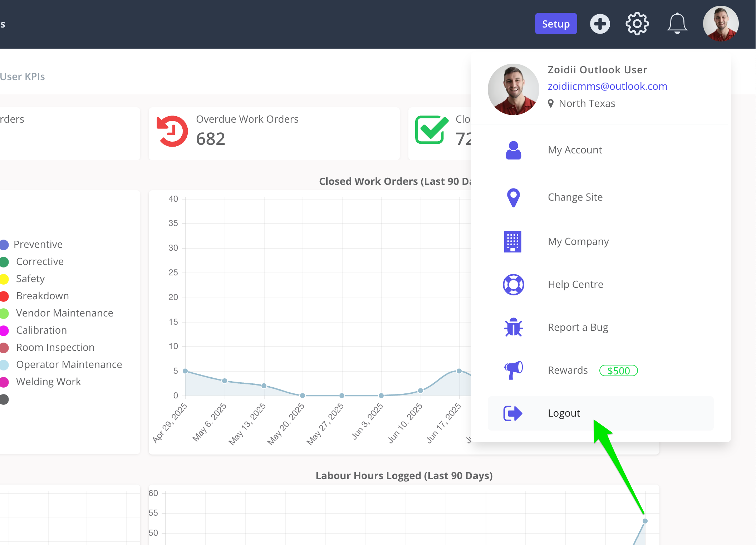Image resolution: width=756 pixels, height=545 pixels.
Task: Open the User KPIs tab
Action: click(x=22, y=77)
